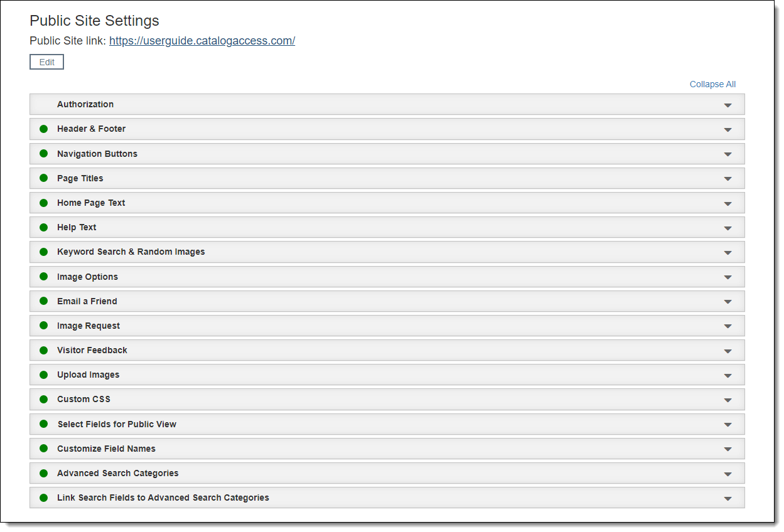Open Select Fields for Public View section

coord(117,424)
